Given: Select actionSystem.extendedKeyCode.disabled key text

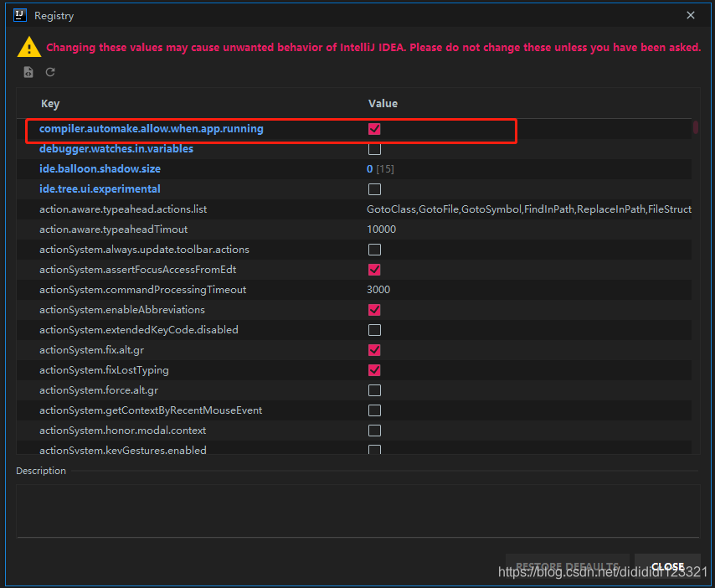Looking at the screenshot, I should pyautogui.click(x=139, y=330).
